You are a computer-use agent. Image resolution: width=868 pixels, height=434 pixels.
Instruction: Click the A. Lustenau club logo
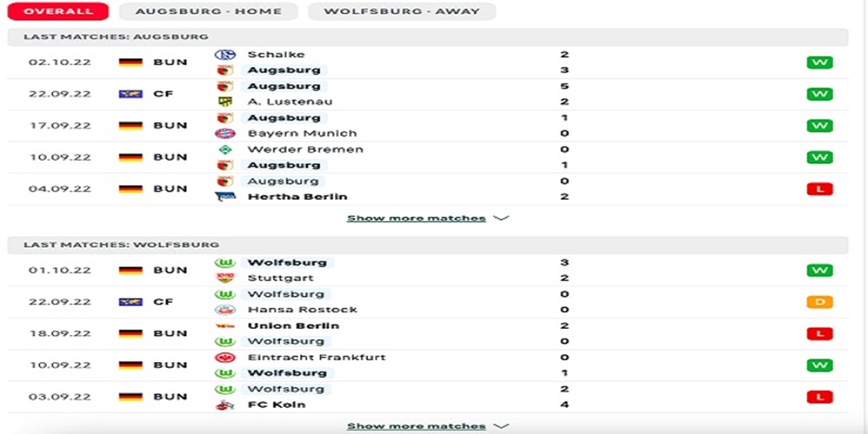pos(225,102)
